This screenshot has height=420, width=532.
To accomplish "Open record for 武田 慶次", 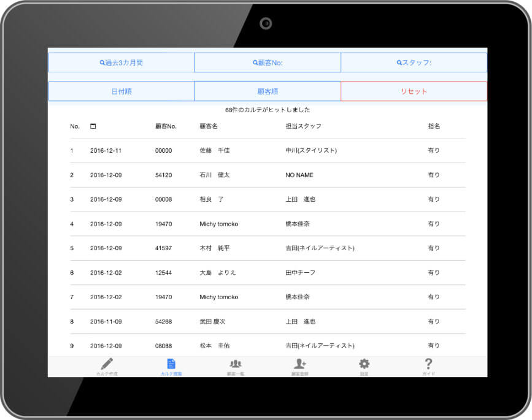I will 212,321.
